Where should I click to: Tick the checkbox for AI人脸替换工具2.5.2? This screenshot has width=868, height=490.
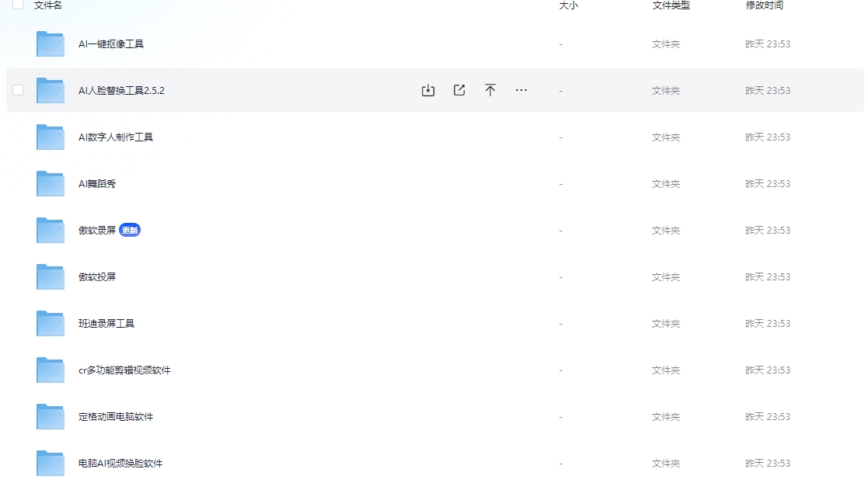[18, 90]
